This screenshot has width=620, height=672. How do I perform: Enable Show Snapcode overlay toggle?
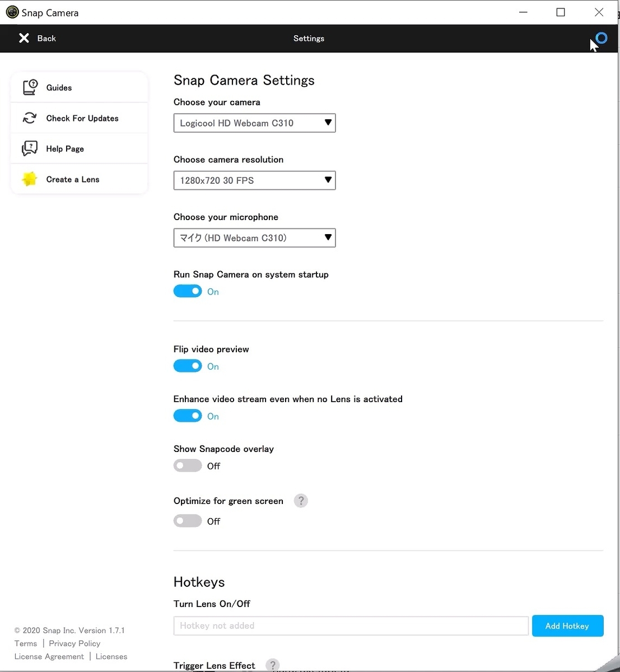(x=188, y=466)
